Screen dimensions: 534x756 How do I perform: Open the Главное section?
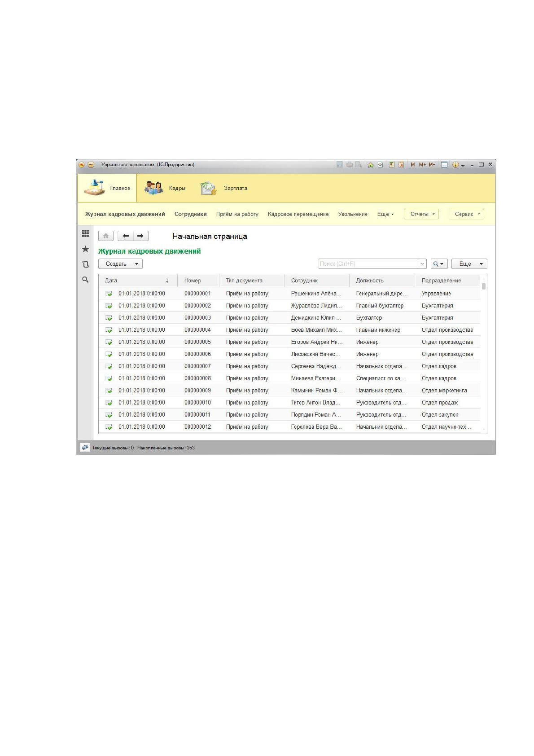(x=107, y=188)
